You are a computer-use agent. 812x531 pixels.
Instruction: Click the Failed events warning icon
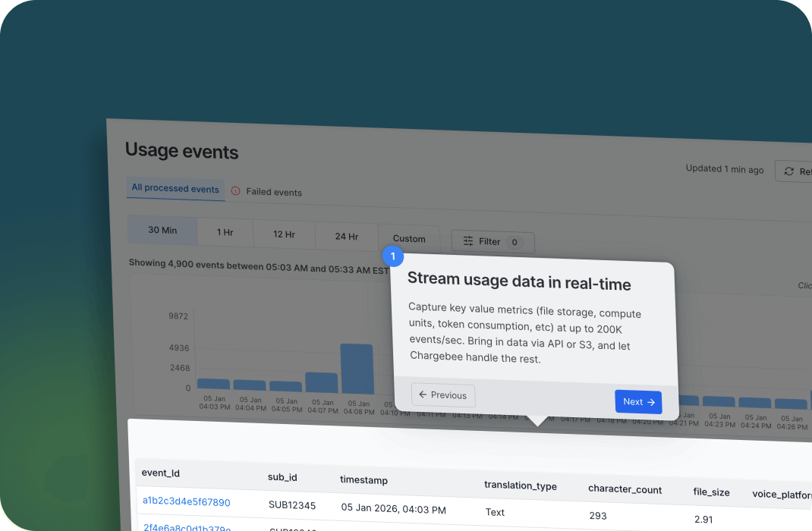coord(235,191)
